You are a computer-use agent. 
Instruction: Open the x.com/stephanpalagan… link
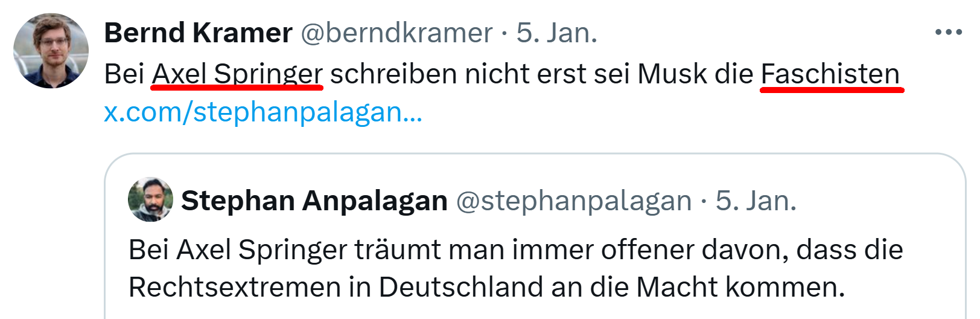(263, 112)
